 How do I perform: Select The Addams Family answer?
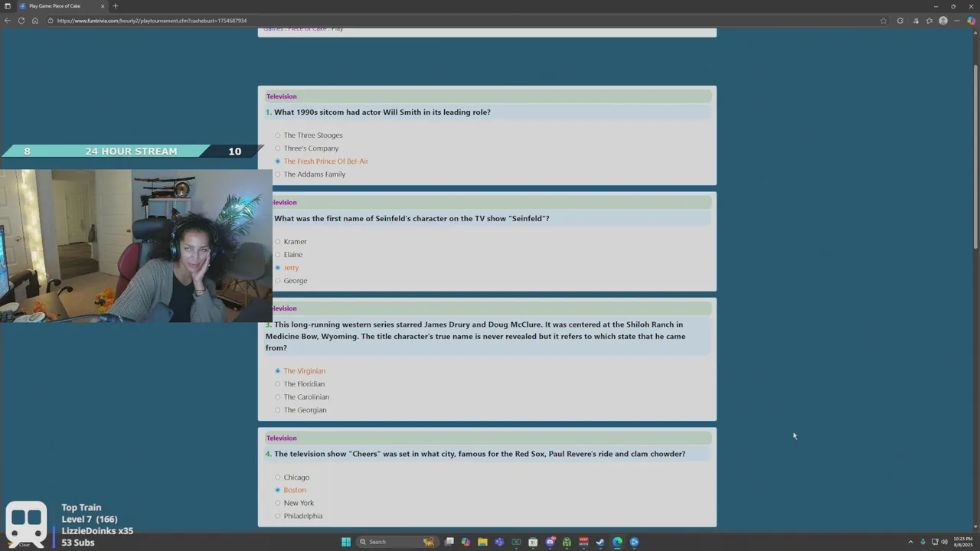(315, 174)
